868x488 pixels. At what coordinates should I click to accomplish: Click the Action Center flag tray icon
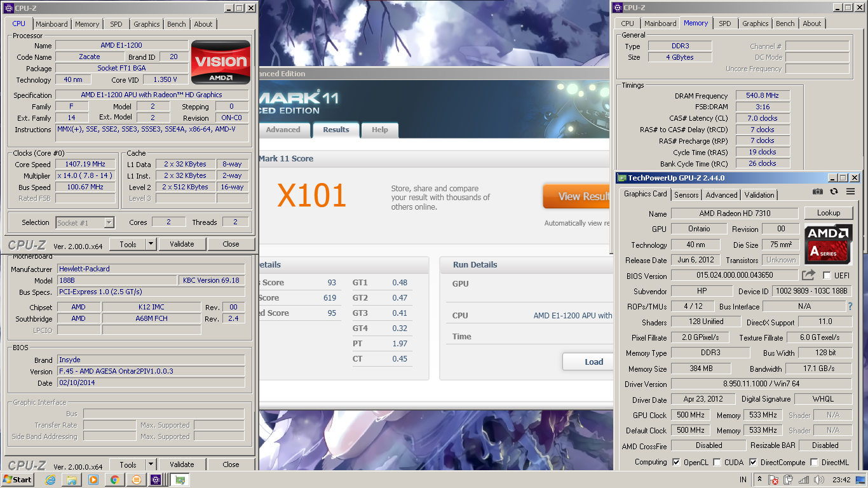point(774,480)
